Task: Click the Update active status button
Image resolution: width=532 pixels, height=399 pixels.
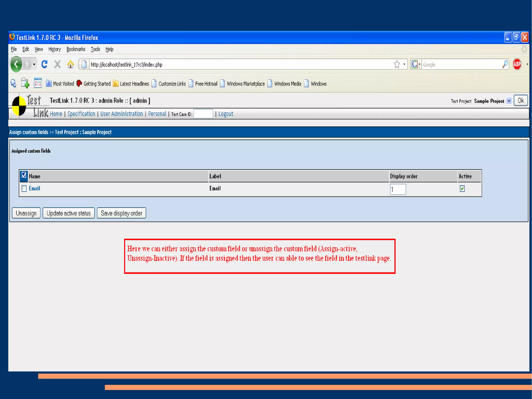Action: coord(69,213)
